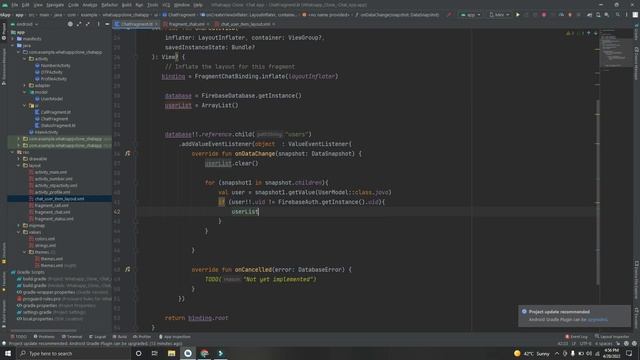Click the Expand All icon in Project panel
This screenshot has height=360, width=640.
coord(79,24)
